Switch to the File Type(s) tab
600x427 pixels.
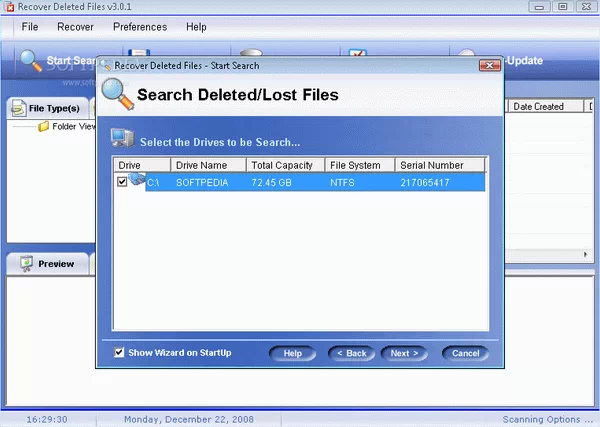(x=47, y=108)
